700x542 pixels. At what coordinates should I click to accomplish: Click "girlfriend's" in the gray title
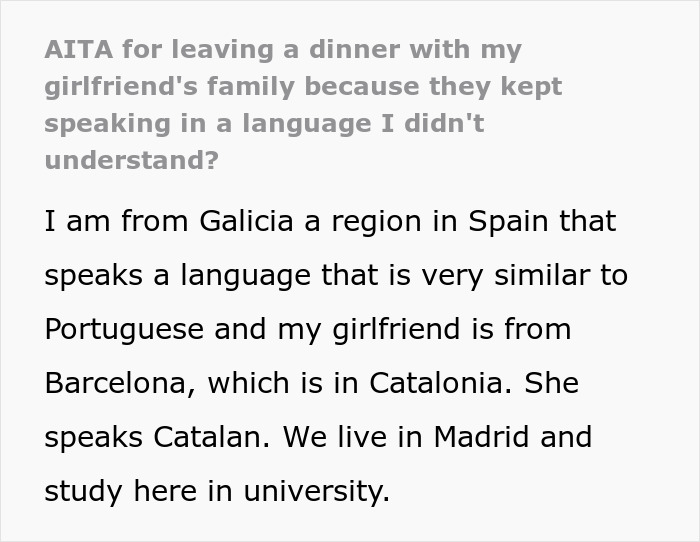click(118, 86)
